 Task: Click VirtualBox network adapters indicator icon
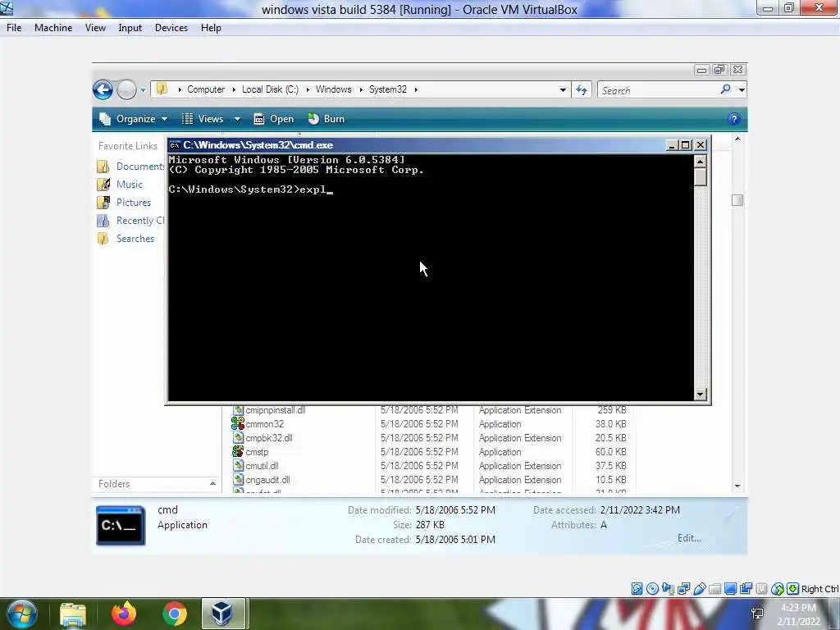click(683, 589)
